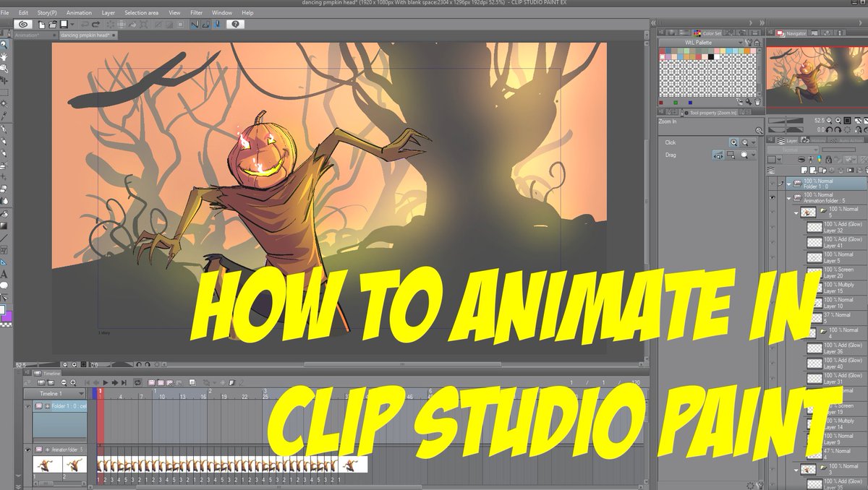Jump to next frame arrow in timeline
Screen dimensions: 868x490
tap(114, 383)
